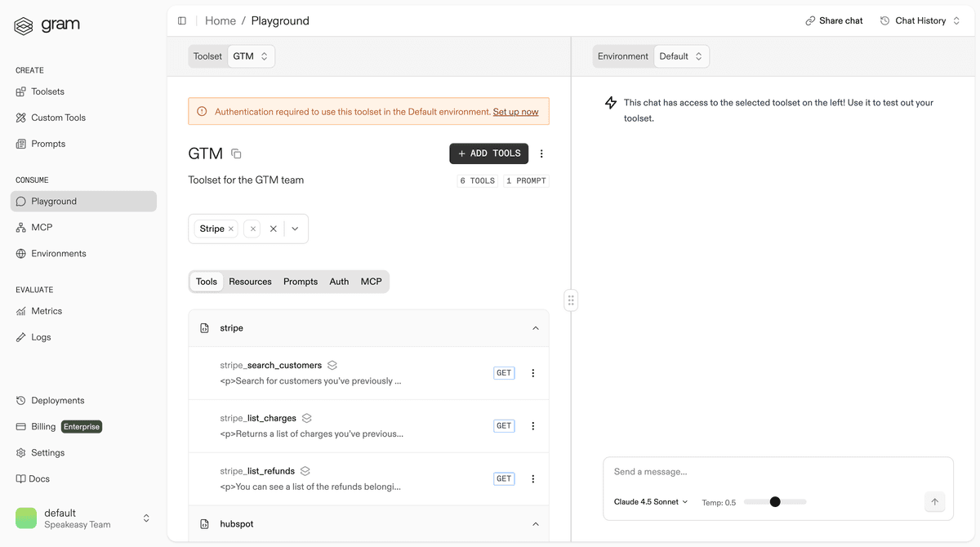Click the ADD TOOLS button
Image resolution: width=980 pixels, height=547 pixels.
pyautogui.click(x=488, y=153)
